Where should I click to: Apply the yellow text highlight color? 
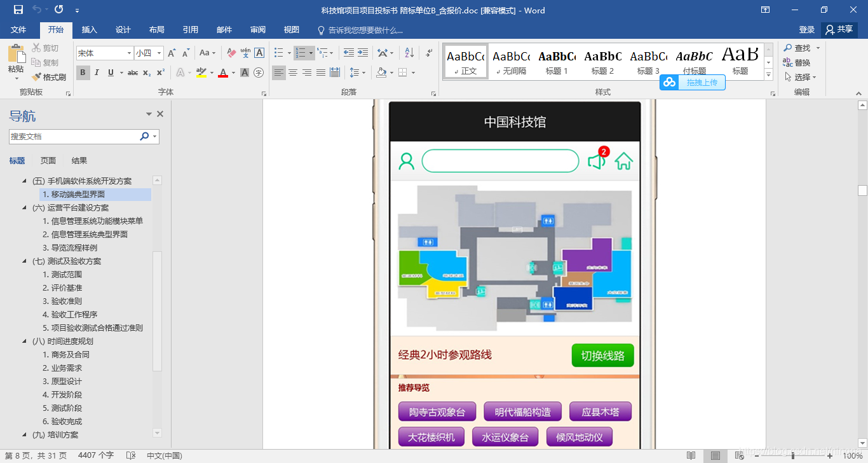[x=201, y=73]
